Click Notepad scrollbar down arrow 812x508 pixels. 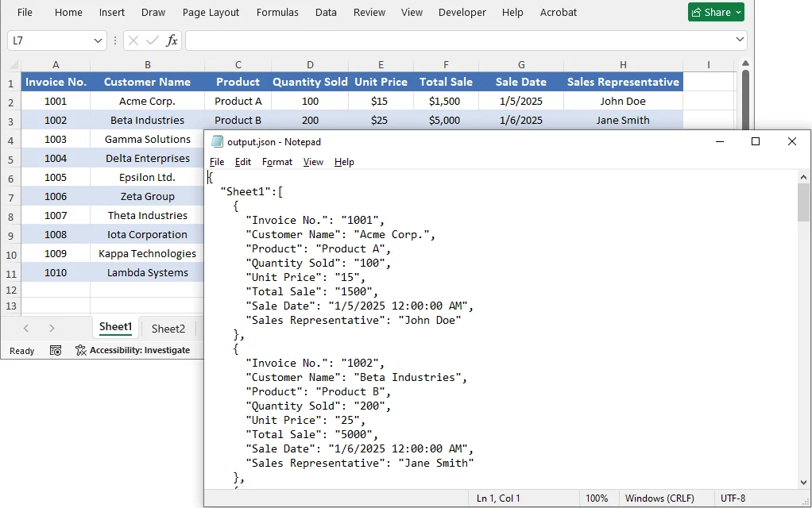click(x=803, y=483)
